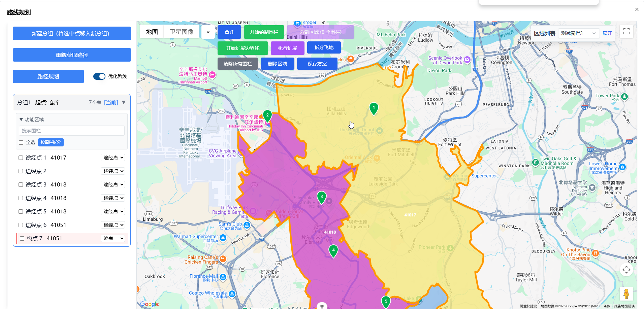The image size is (644, 309).
Task: Click green map marker number 4
Action: coord(333,250)
